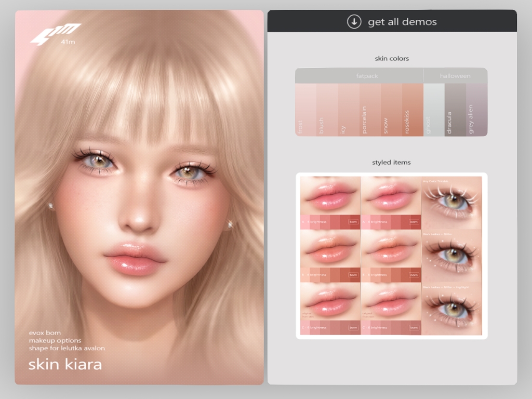
Task: Pick the dracula halloween skin swatch
Action: coord(455,110)
